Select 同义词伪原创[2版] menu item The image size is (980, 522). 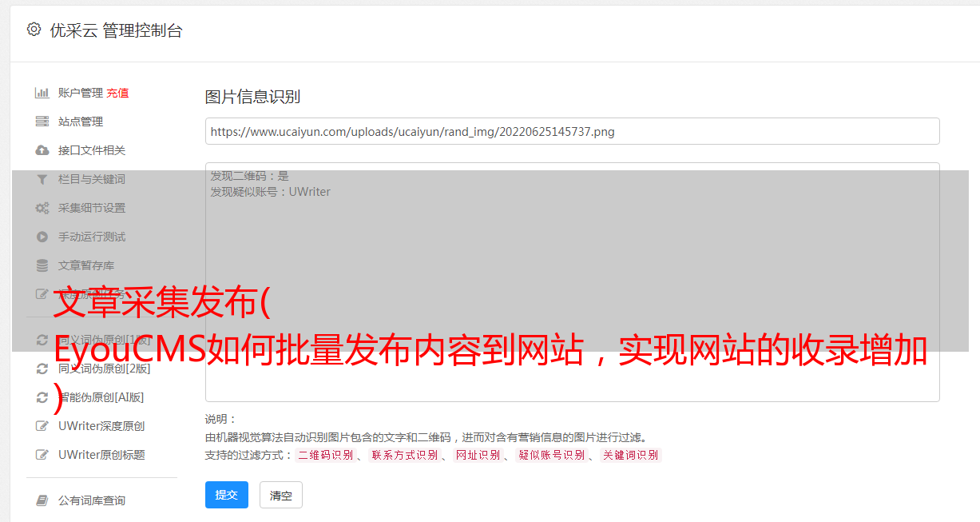pyautogui.click(x=105, y=369)
